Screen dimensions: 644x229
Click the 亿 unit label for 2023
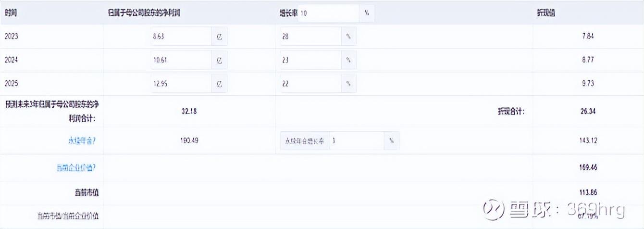219,37
